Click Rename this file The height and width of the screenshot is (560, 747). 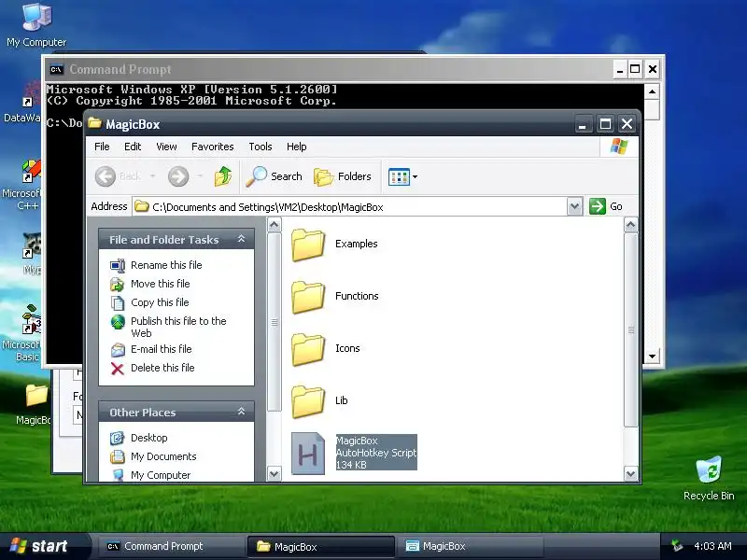pos(166,265)
